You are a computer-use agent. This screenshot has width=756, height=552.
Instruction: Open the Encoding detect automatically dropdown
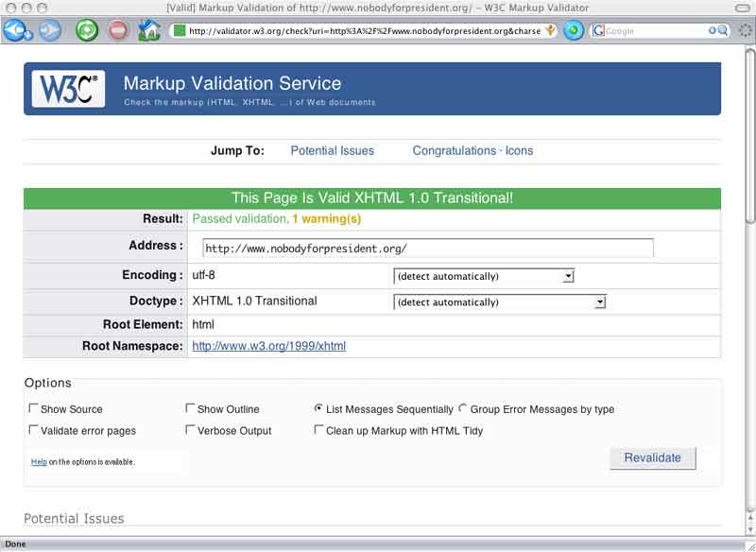(484, 276)
